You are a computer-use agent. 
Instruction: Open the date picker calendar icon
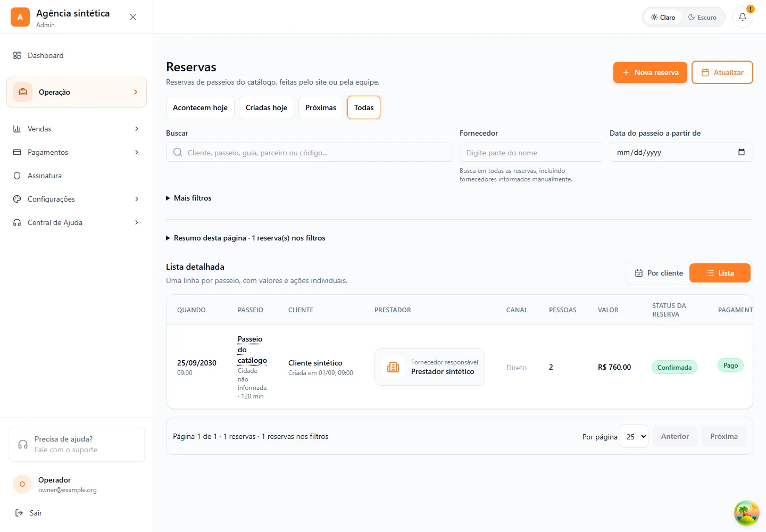pyautogui.click(x=742, y=152)
